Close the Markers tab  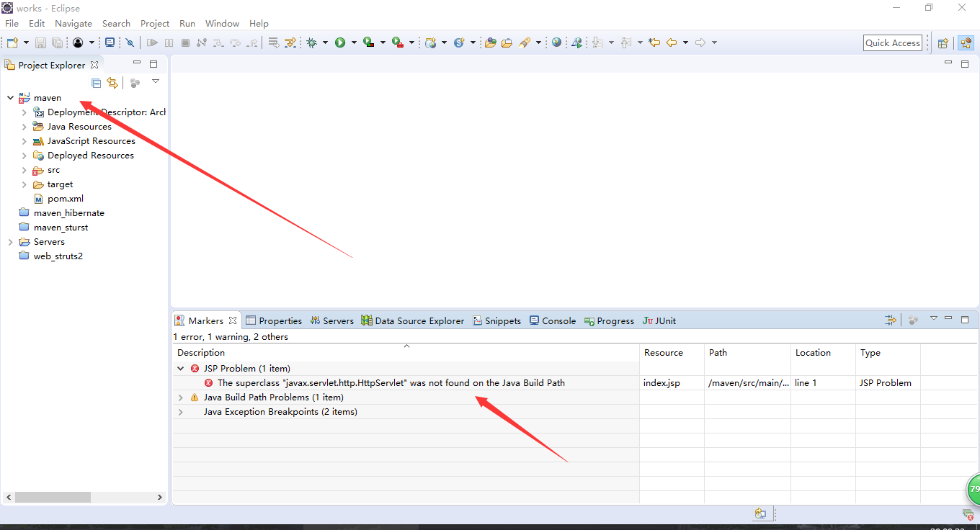(x=233, y=320)
